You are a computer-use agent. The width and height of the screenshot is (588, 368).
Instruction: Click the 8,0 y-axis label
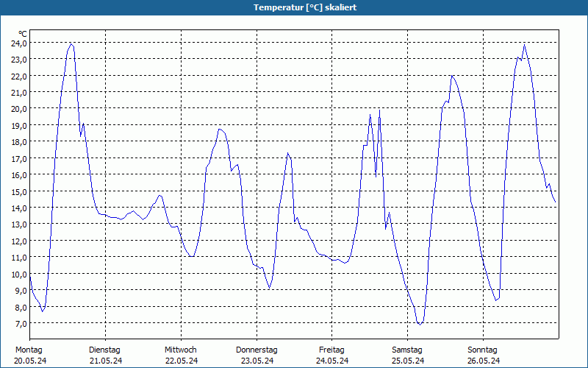click(21, 307)
